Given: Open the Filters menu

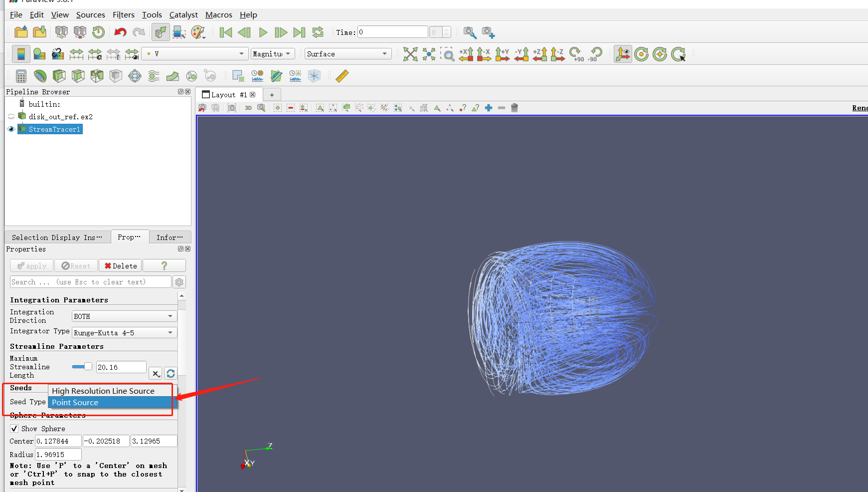Looking at the screenshot, I should click(123, 14).
